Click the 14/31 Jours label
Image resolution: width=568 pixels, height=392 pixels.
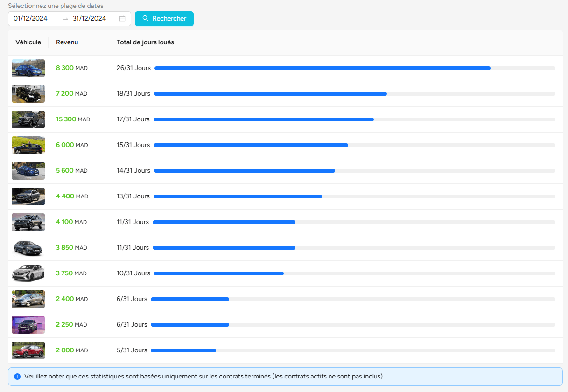tap(133, 171)
